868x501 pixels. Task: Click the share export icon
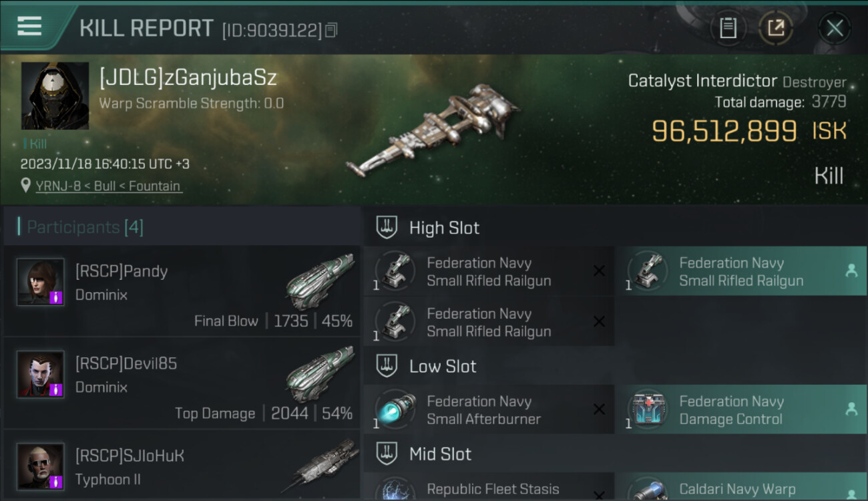tap(776, 28)
